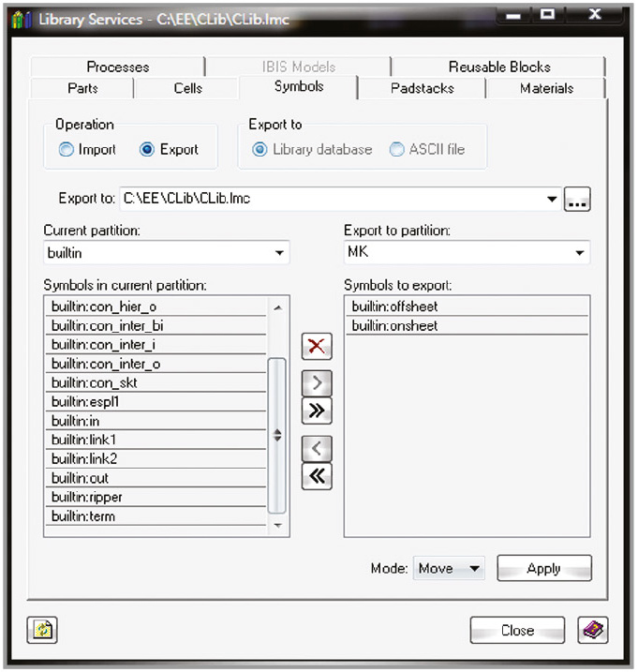The width and height of the screenshot is (638, 672).
Task: Select the Export radio button
Action: (x=147, y=149)
